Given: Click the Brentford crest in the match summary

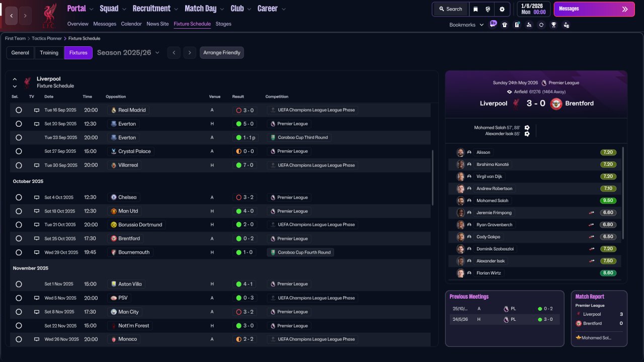Looking at the screenshot, I should tap(556, 104).
